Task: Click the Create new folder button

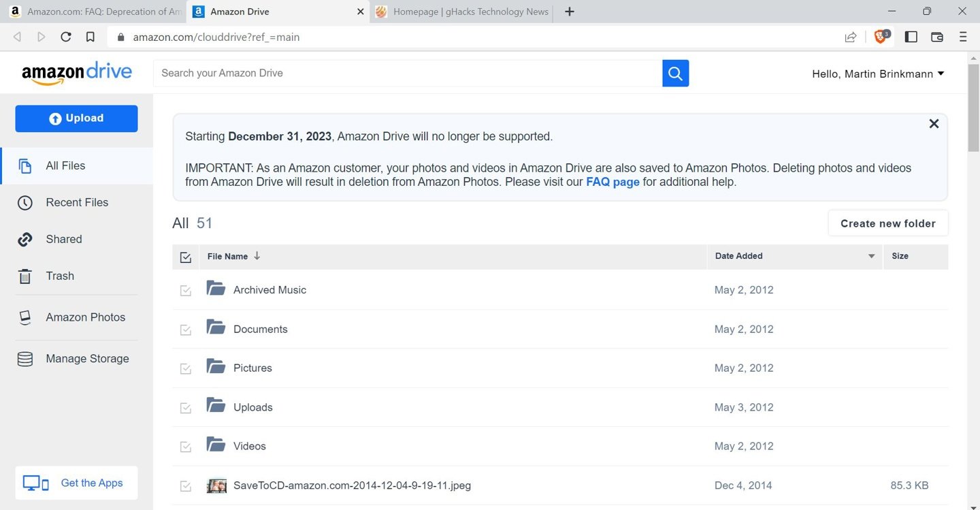Action: (x=887, y=223)
